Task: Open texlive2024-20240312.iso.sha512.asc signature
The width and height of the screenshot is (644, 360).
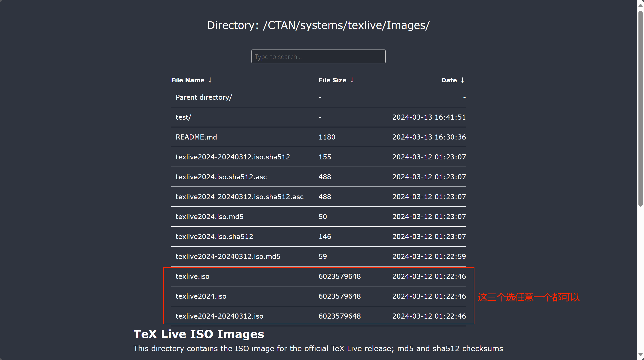Action: 239,197
